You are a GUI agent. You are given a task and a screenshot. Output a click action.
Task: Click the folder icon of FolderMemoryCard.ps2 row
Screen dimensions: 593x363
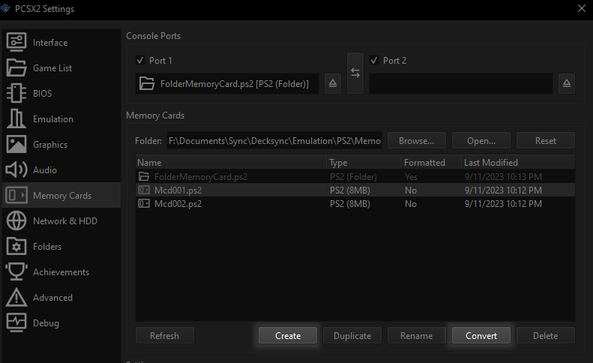(144, 177)
